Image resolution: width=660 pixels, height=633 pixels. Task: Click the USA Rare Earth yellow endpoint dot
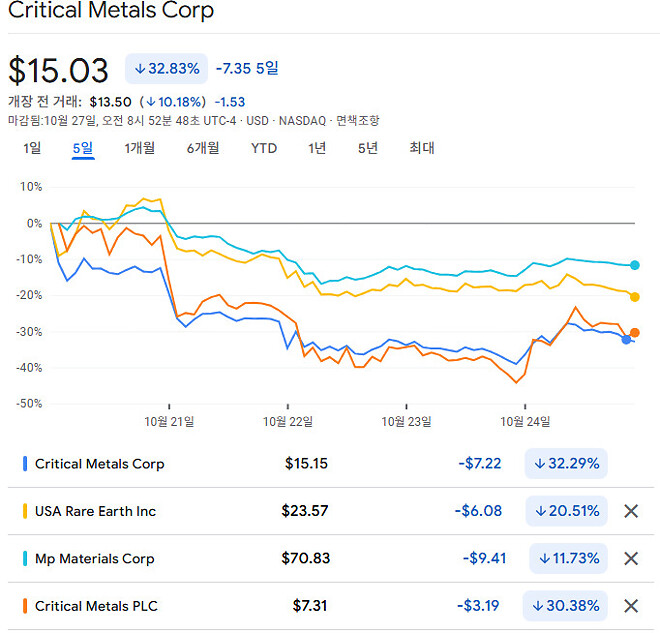tap(635, 296)
